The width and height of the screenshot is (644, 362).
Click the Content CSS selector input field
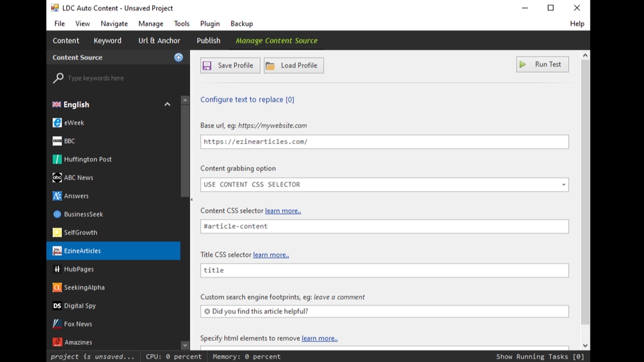384,226
